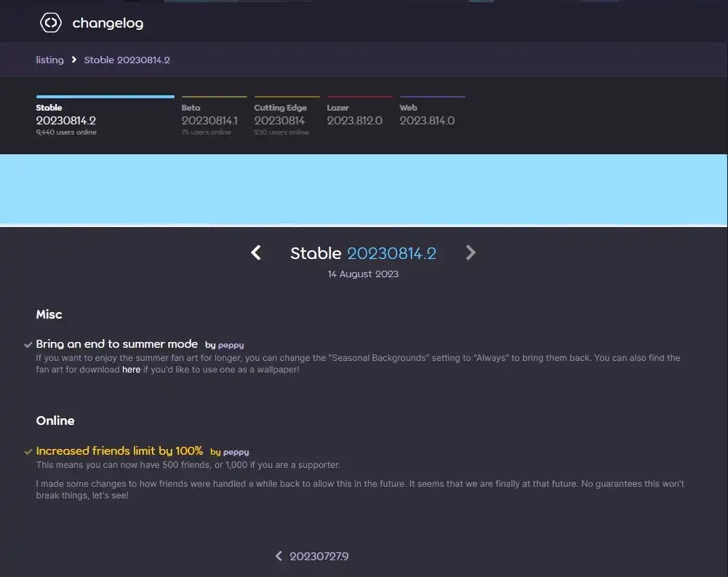
Task: Open the 20230814.2 version title link
Action: [x=391, y=253]
